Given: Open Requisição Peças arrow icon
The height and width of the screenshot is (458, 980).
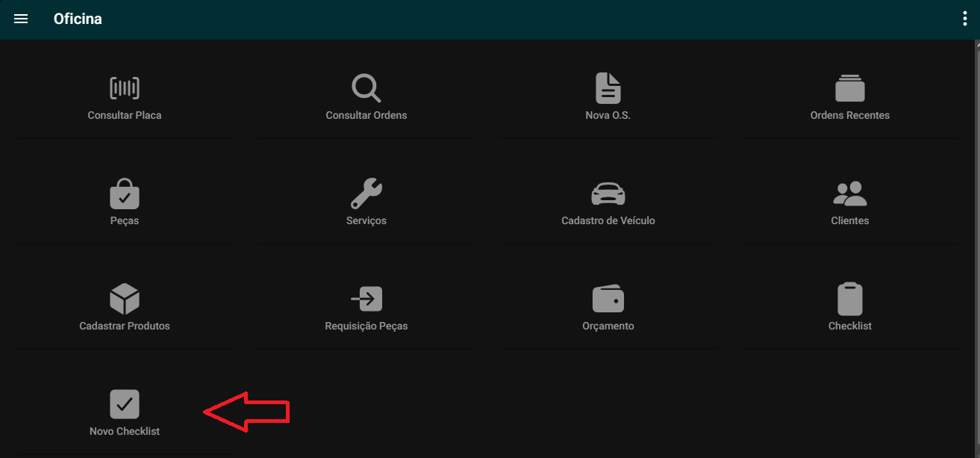Looking at the screenshot, I should [x=366, y=299].
